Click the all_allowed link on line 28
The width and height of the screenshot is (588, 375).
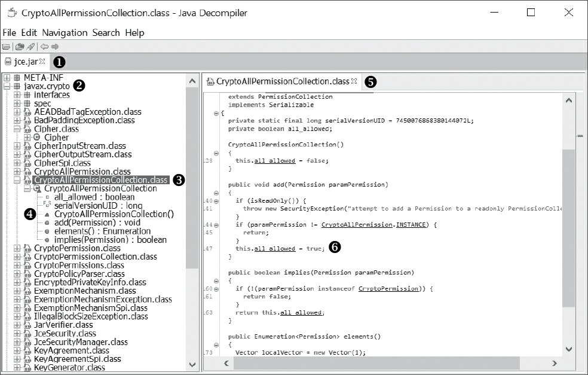(274, 161)
